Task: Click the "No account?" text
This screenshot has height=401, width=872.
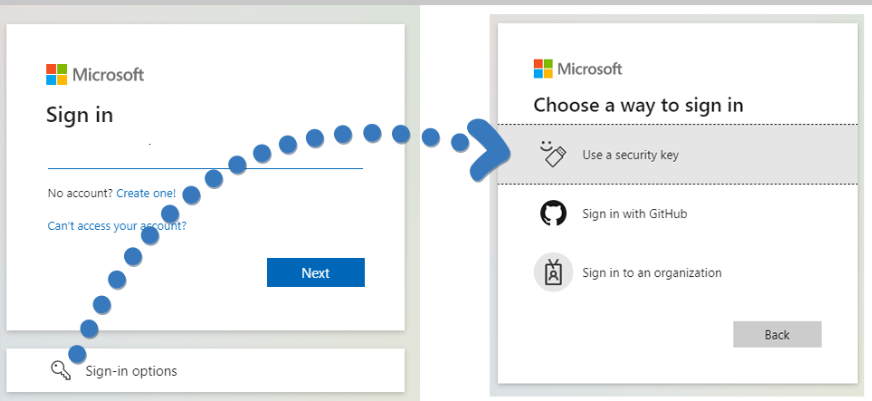Action: [80, 192]
